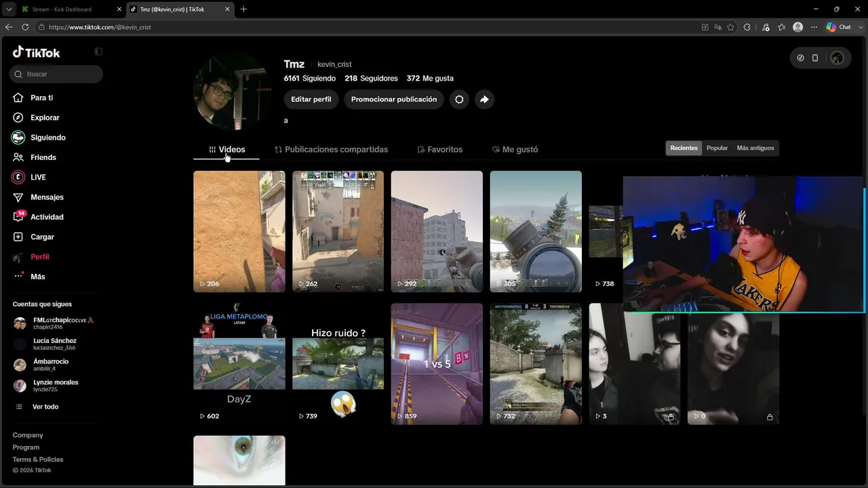Sort videos by Popular
The height and width of the screenshot is (488, 868).
tap(717, 148)
